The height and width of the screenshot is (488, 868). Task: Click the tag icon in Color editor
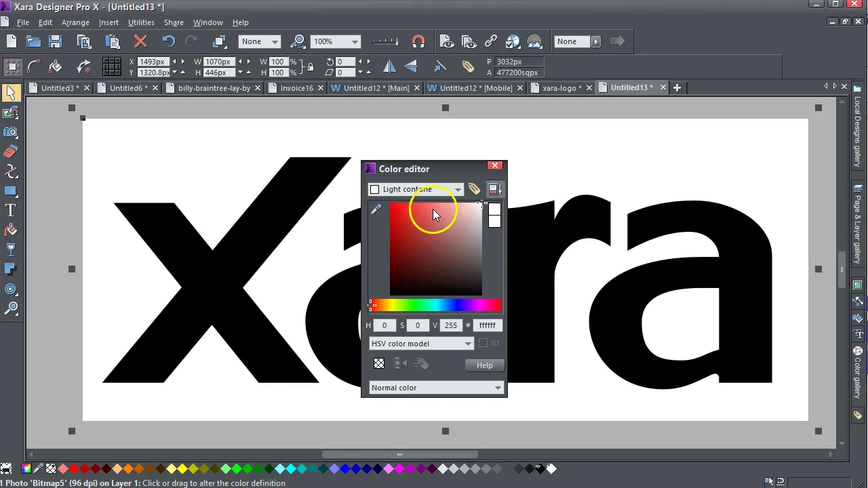(474, 189)
